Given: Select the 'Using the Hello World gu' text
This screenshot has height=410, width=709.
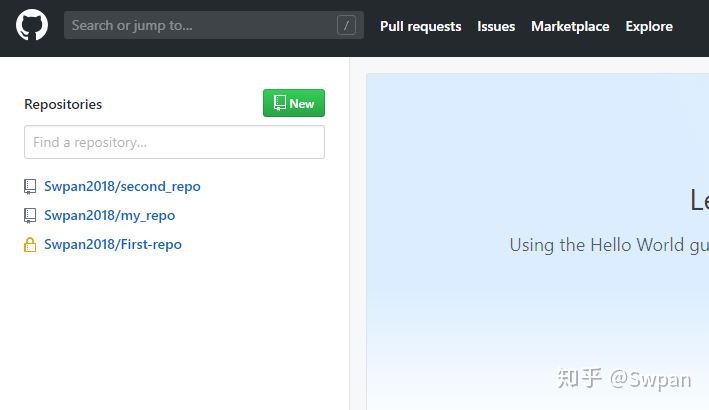Looking at the screenshot, I should (x=609, y=245).
